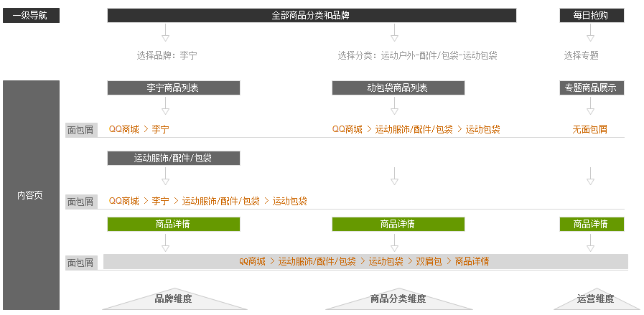Viewport: 644px width, 315px height.
Task: Click 运动服饰/配件/包袋 in breadcrumb under 动包袋商品列表
Action: [x=414, y=130]
